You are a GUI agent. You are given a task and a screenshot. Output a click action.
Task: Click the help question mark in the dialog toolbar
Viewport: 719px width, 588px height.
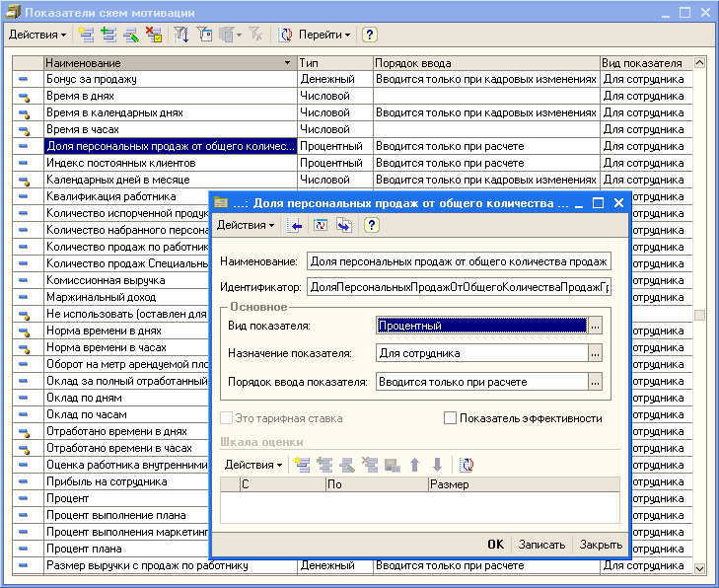coord(372,226)
